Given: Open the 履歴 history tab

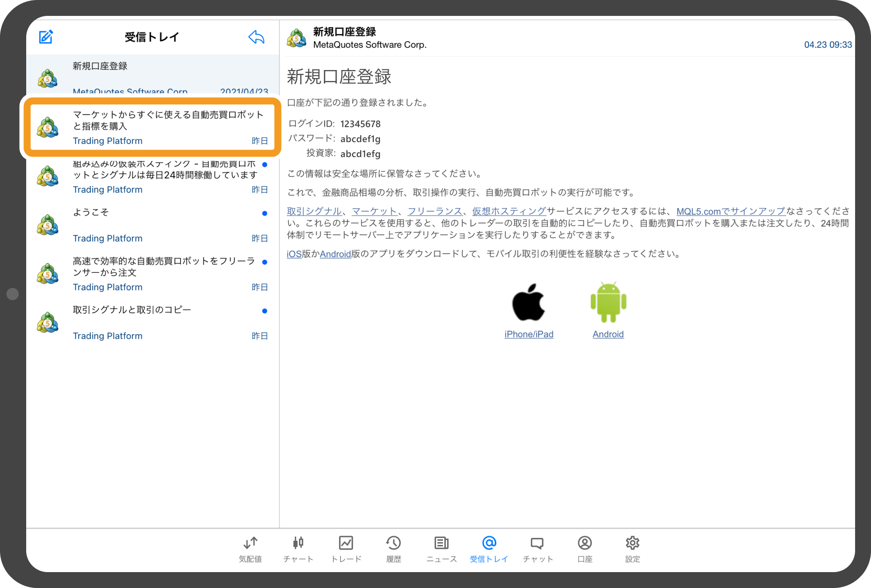Looking at the screenshot, I should (393, 549).
